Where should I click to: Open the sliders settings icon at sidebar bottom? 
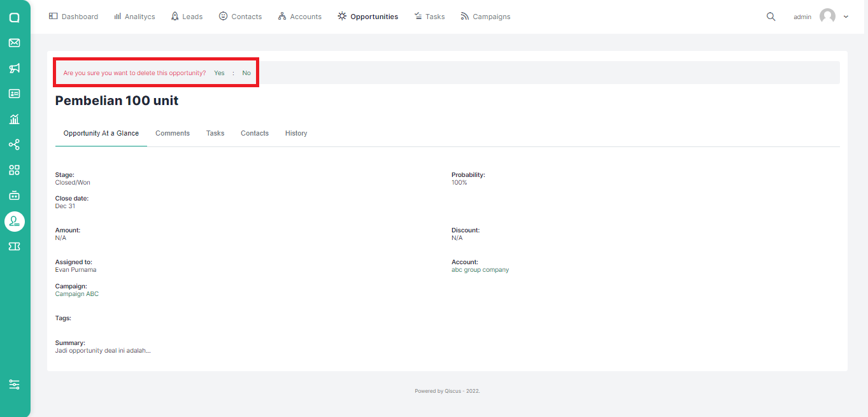click(x=14, y=385)
